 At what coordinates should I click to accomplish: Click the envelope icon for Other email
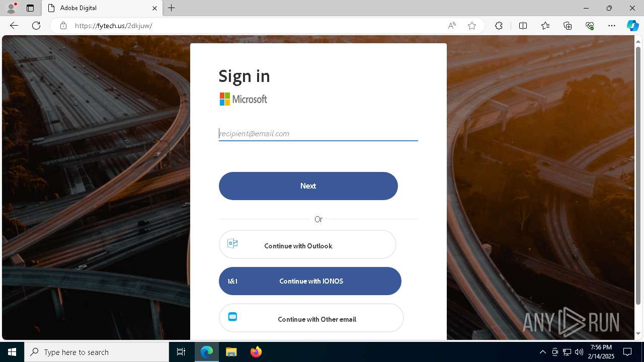pos(232,317)
